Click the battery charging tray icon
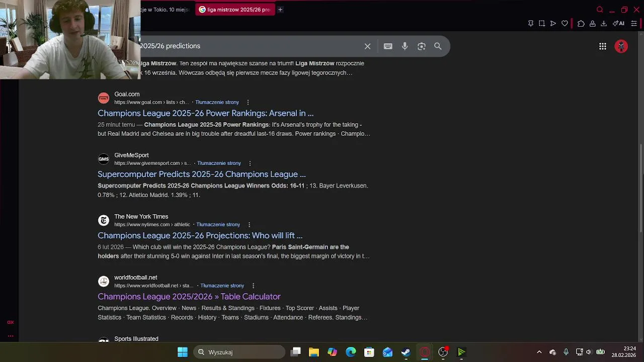 pos(600,352)
